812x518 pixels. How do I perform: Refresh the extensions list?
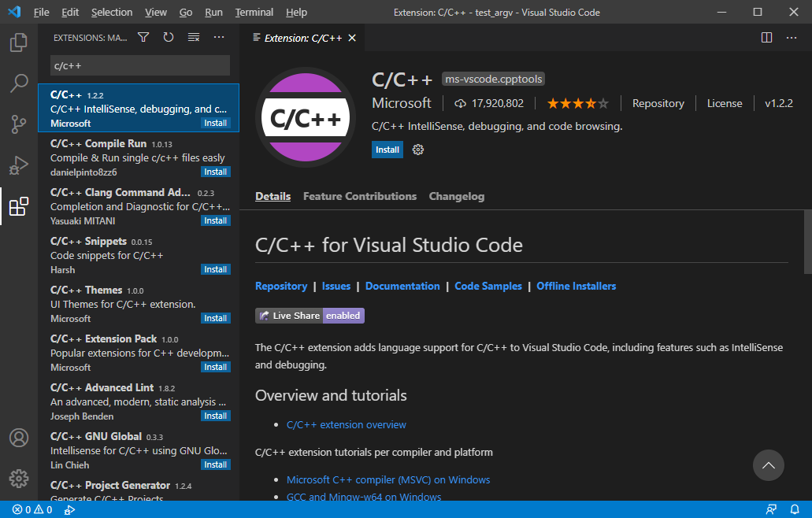tap(169, 37)
